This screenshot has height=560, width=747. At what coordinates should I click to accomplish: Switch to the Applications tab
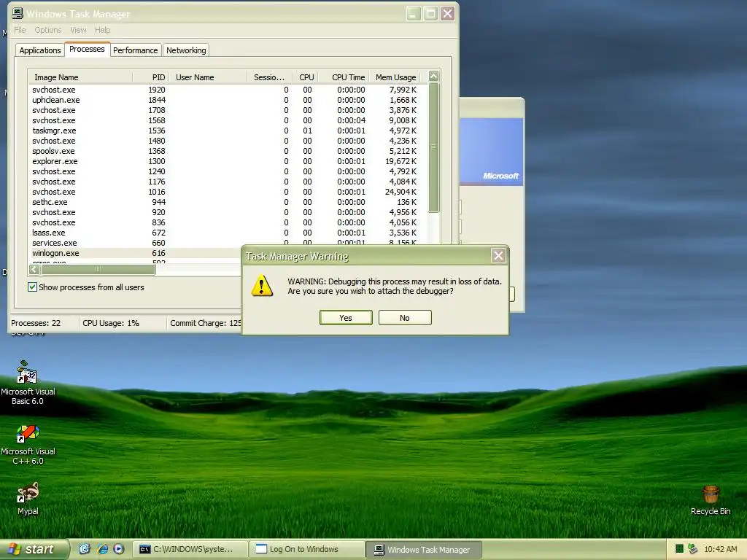coord(40,50)
